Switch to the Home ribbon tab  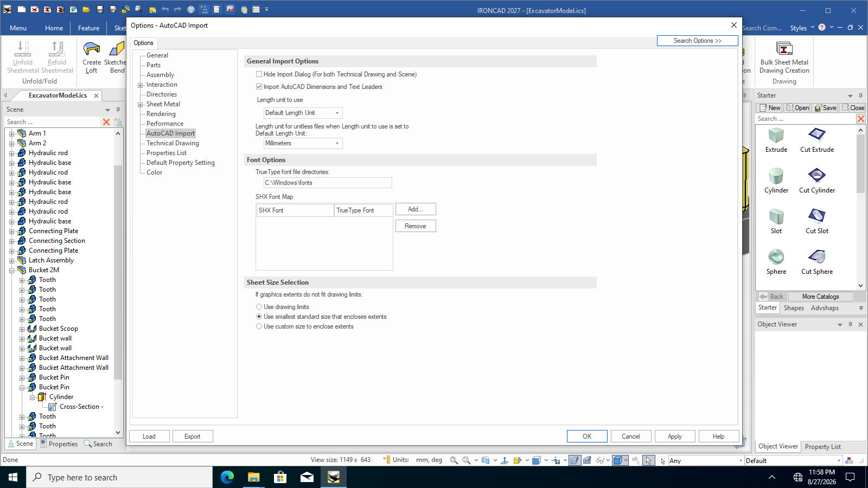pos(54,28)
